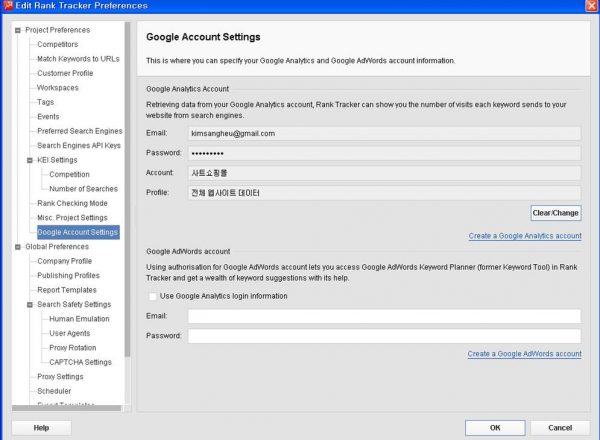Image resolution: width=600 pixels, height=440 pixels.
Task: Open Company Profile preferences
Action: point(65,261)
